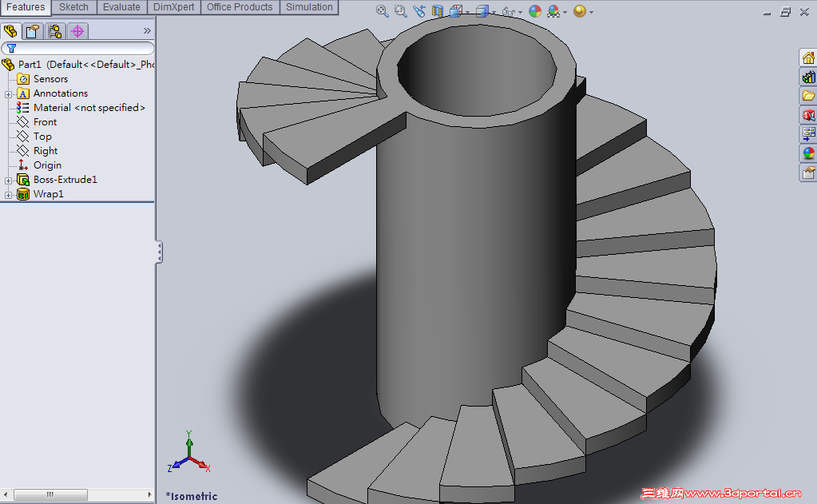Open Appearances and Scenes pane
Screen dimensions: 817x504
[x=808, y=153]
